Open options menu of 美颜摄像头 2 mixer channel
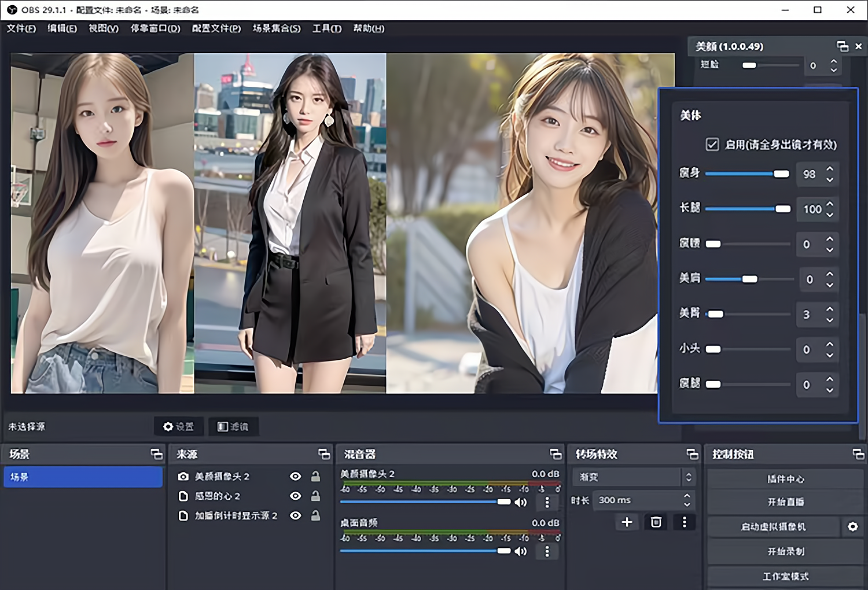868x590 pixels. click(x=547, y=503)
